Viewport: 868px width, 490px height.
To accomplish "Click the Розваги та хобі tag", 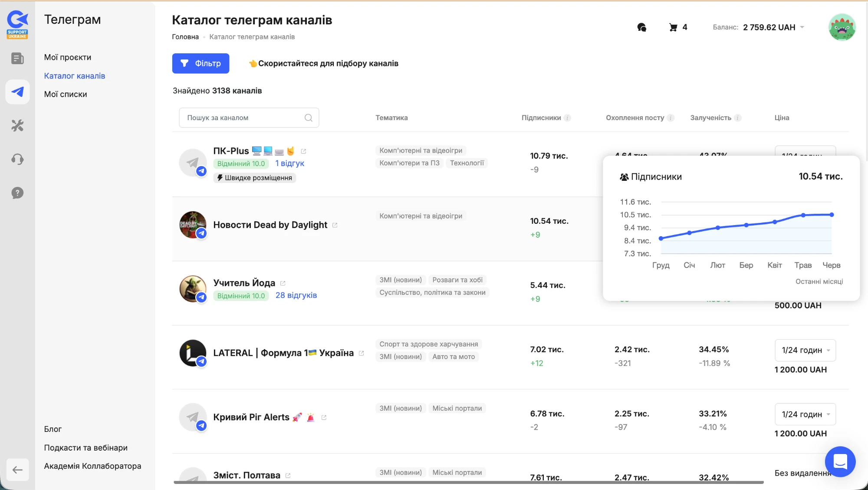I will pos(457,280).
